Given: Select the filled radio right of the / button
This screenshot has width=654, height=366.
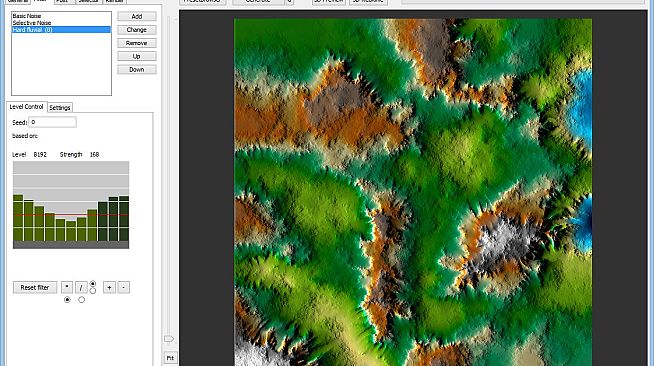Looking at the screenshot, I should tap(93, 284).
